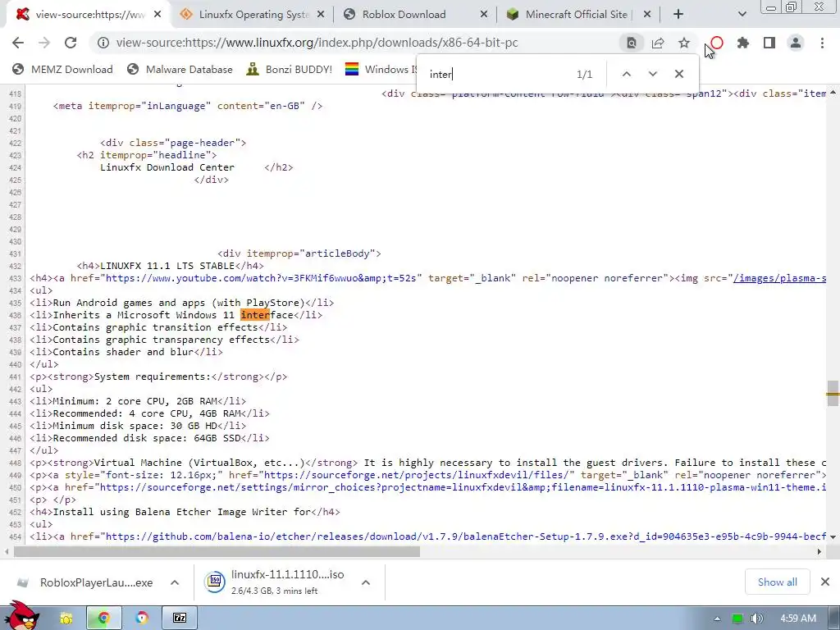Screen dimensions: 840x630
Task: Click the red circle extension icon
Action: coord(717,43)
